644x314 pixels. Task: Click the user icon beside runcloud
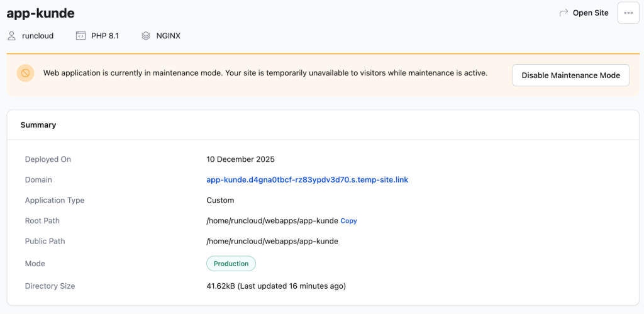click(11, 36)
